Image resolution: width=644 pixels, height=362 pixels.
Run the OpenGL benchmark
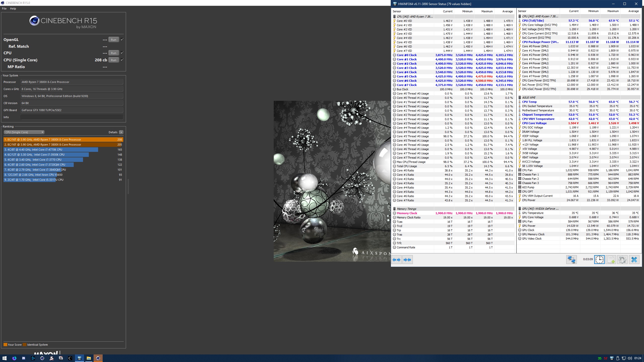(113, 40)
